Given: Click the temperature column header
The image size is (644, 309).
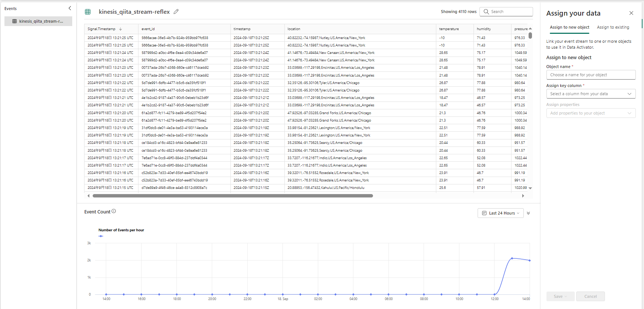Looking at the screenshot, I should click(x=455, y=29).
